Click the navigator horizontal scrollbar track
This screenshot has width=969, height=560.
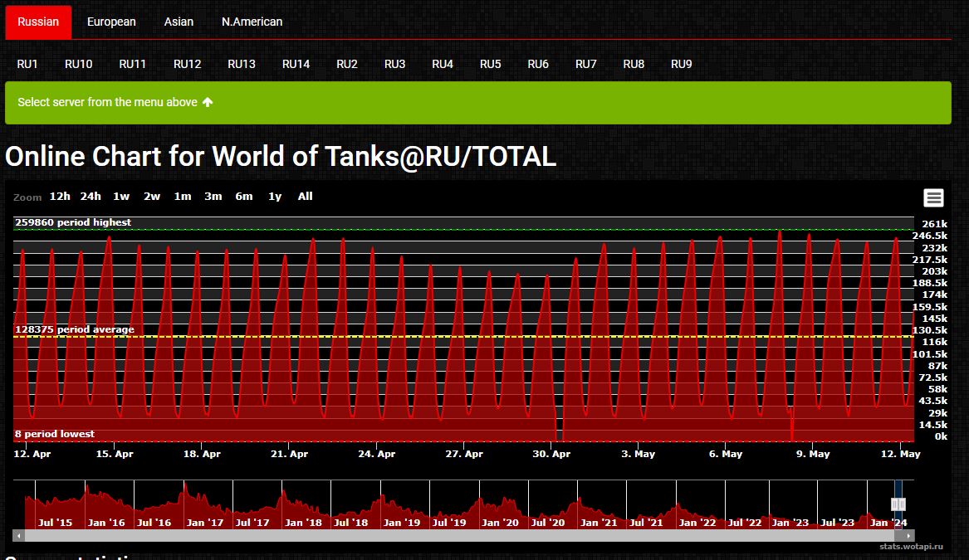[x=415, y=536]
